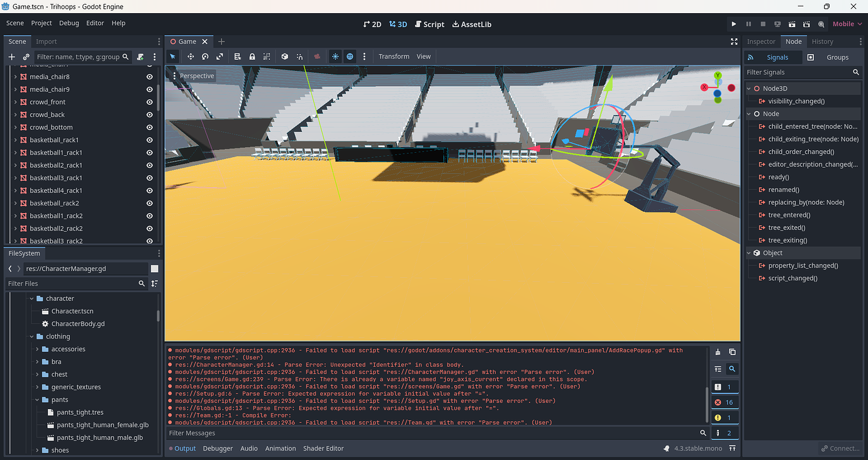This screenshot has width=868, height=460.
Task: Play the current scene clapperboard icon
Action: coord(792,24)
